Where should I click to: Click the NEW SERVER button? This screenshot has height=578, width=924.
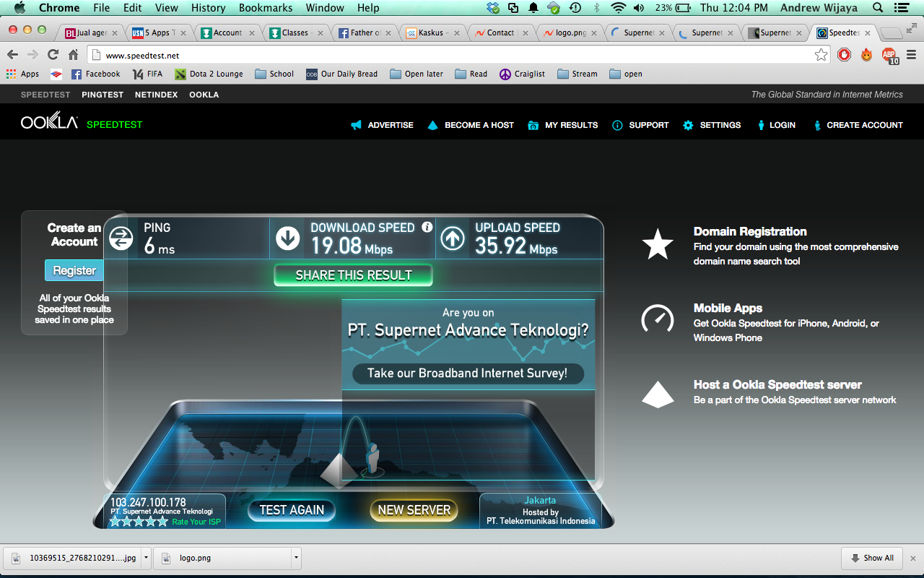414,510
